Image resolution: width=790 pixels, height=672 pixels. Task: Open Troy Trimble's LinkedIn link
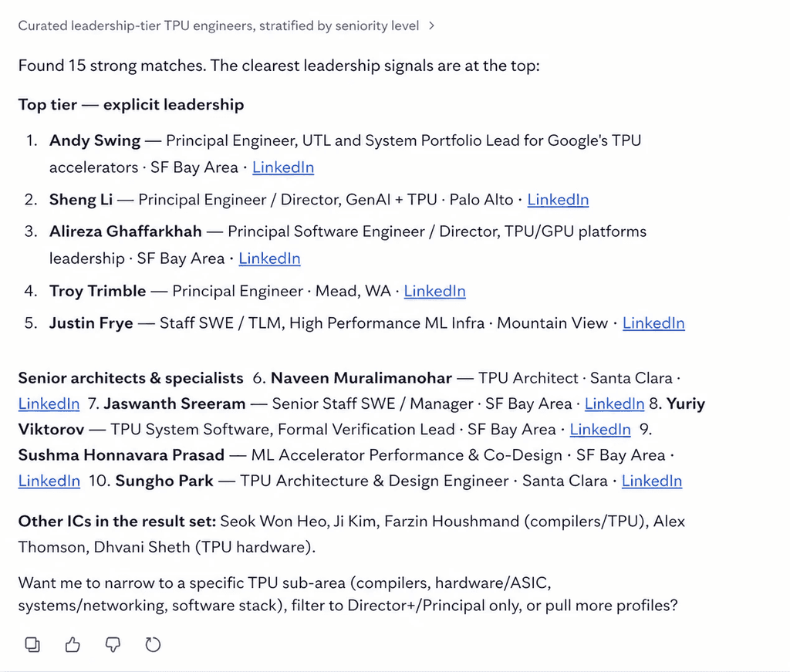(x=435, y=291)
